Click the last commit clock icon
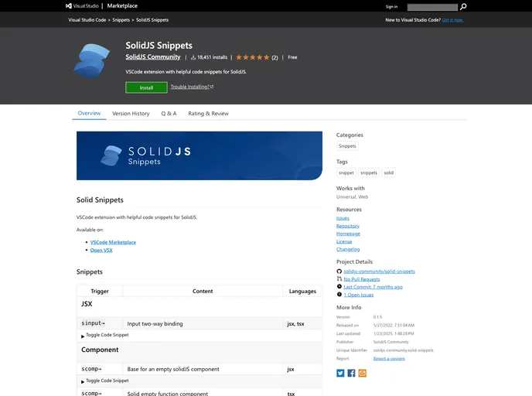The width and height of the screenshot is (532, 396). point(339,287)
